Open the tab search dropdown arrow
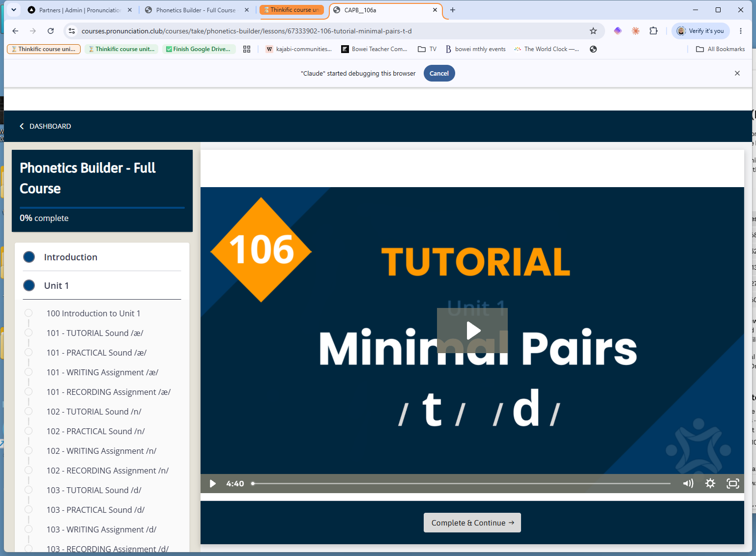Screen dimensions: 756x556 tap(14, 10)
